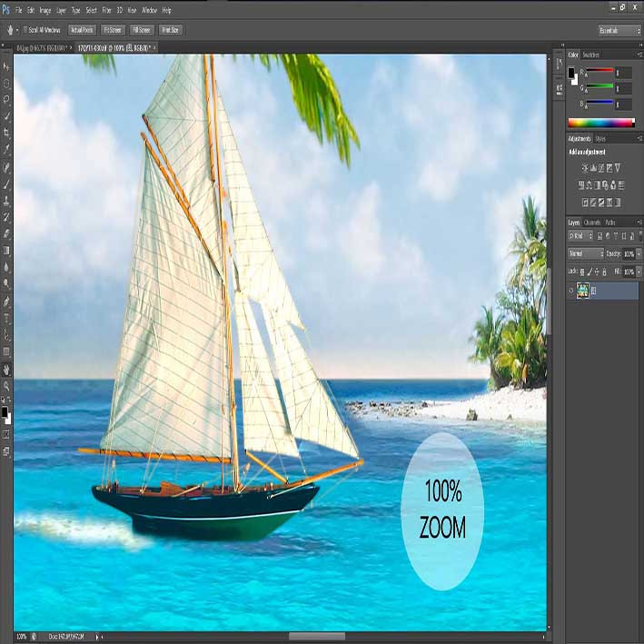Select the Eraser tool
This screenshot has width=644, height=644.
click(6, 233)
